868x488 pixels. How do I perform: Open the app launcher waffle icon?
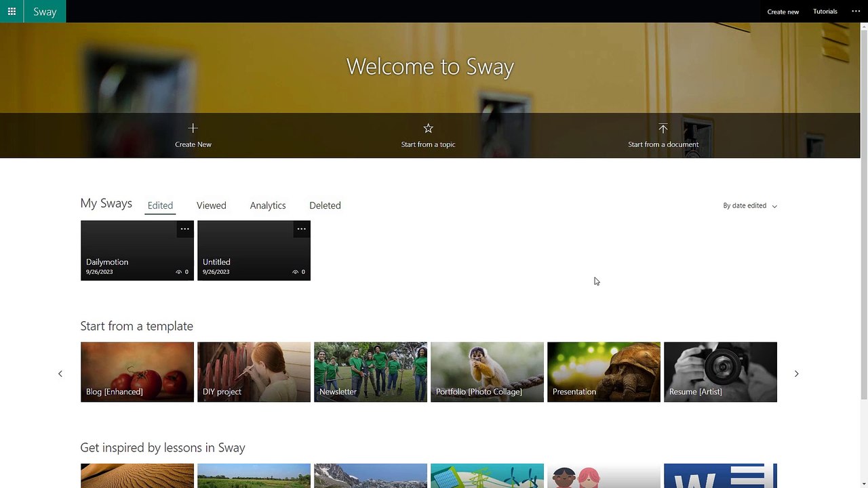pyautogui.click(x=12, y=12)
